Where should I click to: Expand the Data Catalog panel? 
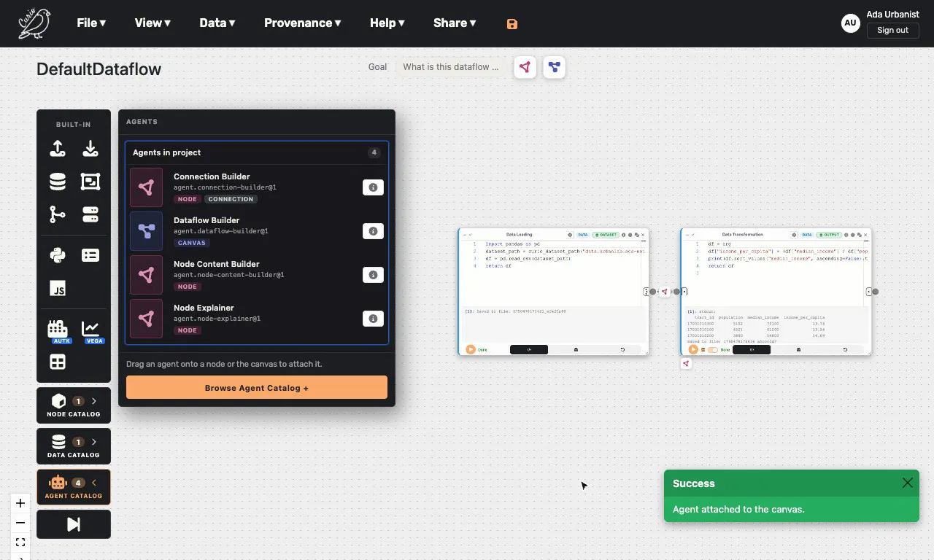point(74,447)
